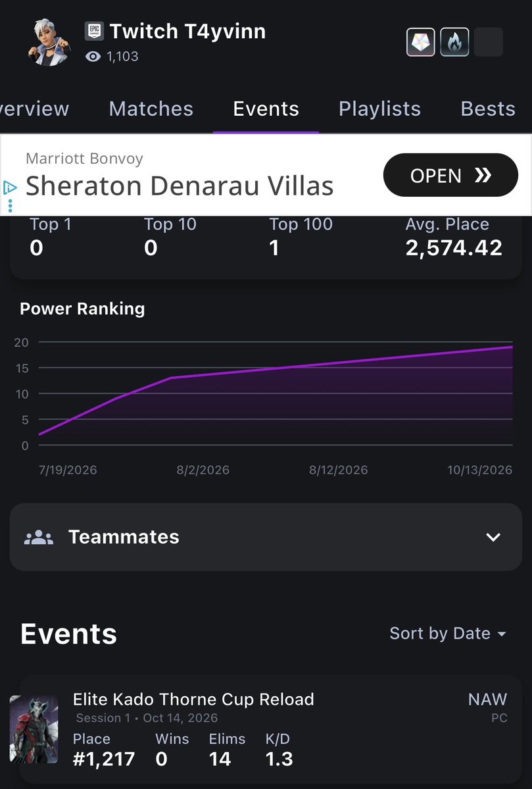Open the Bests tab

[488, 109]
